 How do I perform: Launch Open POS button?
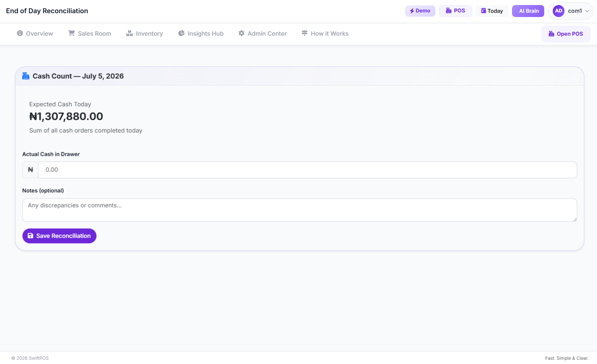click(566, 34)
